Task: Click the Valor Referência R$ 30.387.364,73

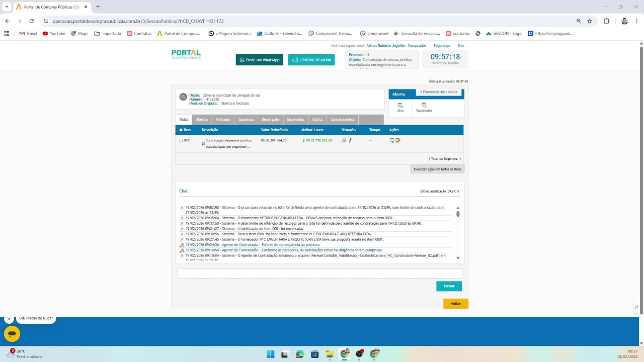Action: [x=274, y=140]
